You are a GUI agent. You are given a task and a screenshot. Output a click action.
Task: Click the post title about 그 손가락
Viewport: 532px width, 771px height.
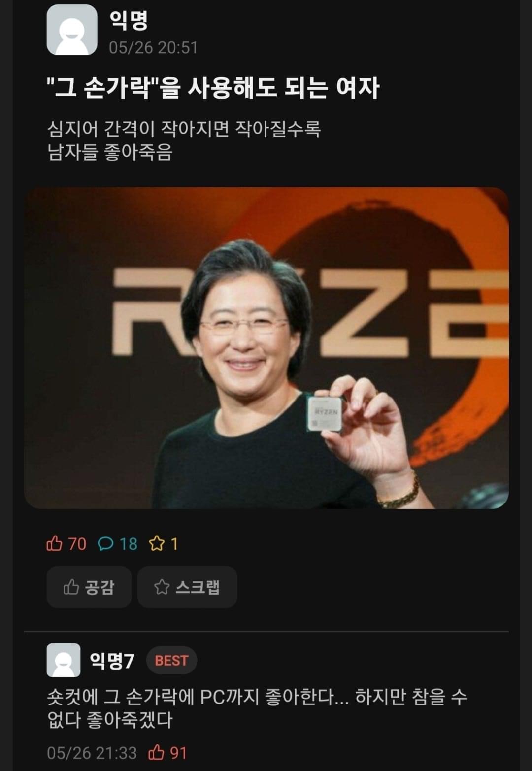(x=213, y=88)
